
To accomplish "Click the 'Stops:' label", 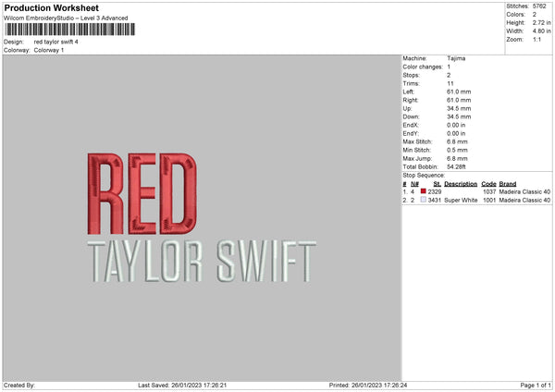I will click(412, 76).
